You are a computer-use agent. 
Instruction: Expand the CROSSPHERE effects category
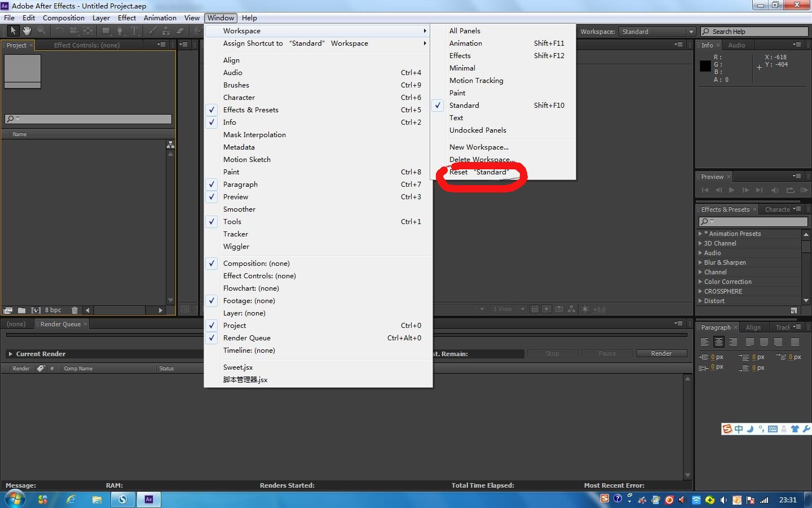click(700, 291)
